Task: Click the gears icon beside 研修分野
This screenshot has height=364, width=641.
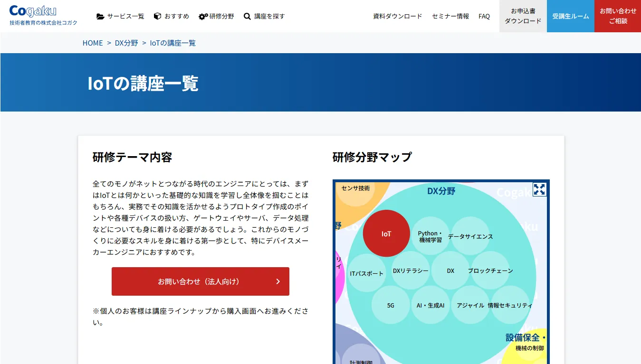Action: point(203,16)
